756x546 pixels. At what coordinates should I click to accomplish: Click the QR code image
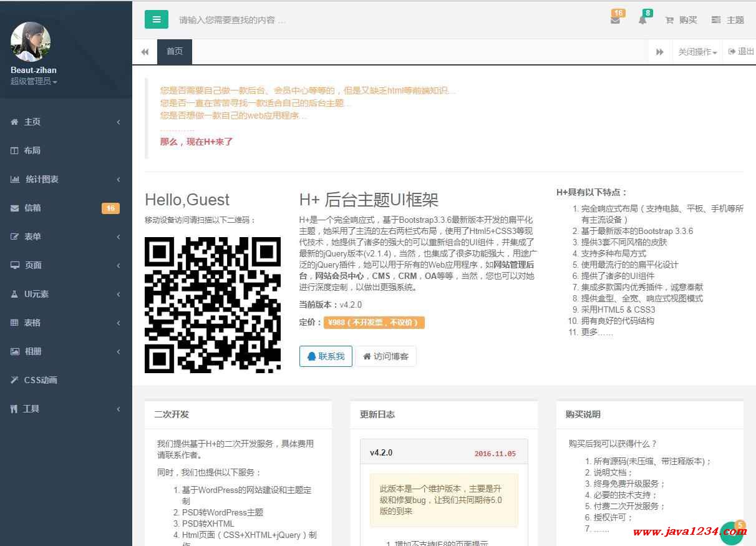click(x=213, y=305)
